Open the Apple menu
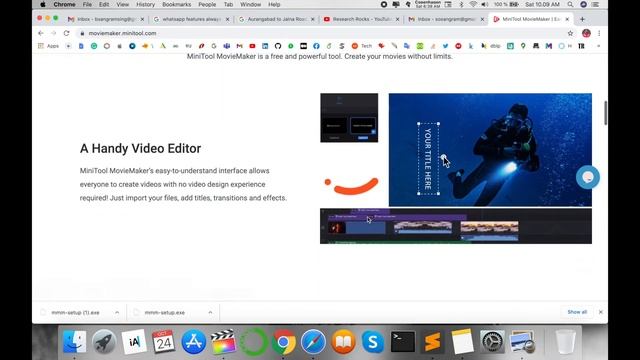The height and width of the screenshot is (360, 640). pyautogui.click(x=42, y=4)
